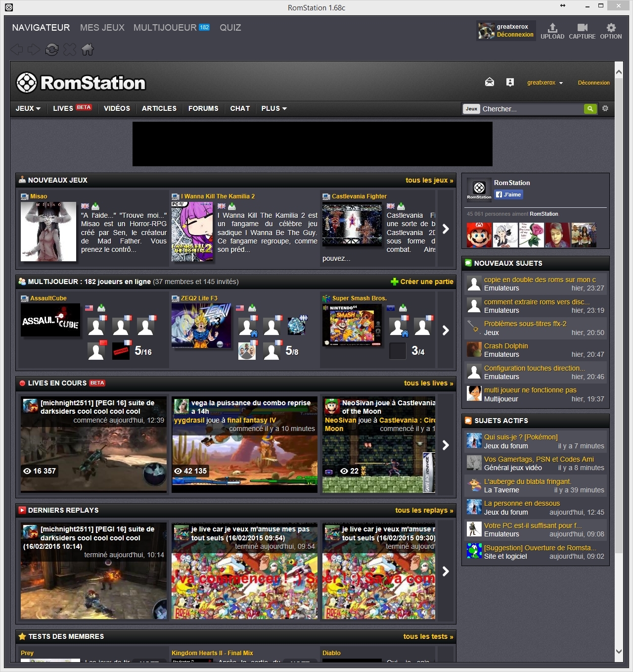Open the Mario avatar in the Facebook fans row
Screen dimensions: 633x672
pos(479,235)
